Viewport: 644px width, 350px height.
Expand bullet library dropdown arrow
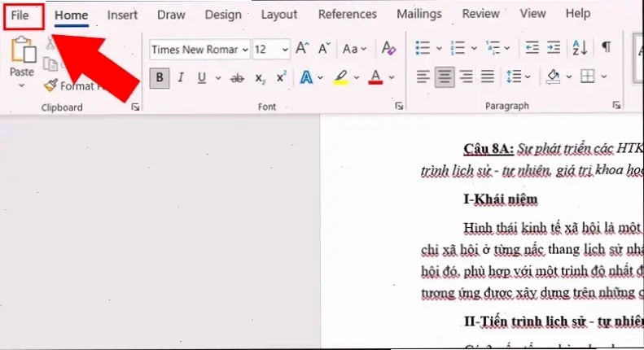coord(439,49)
